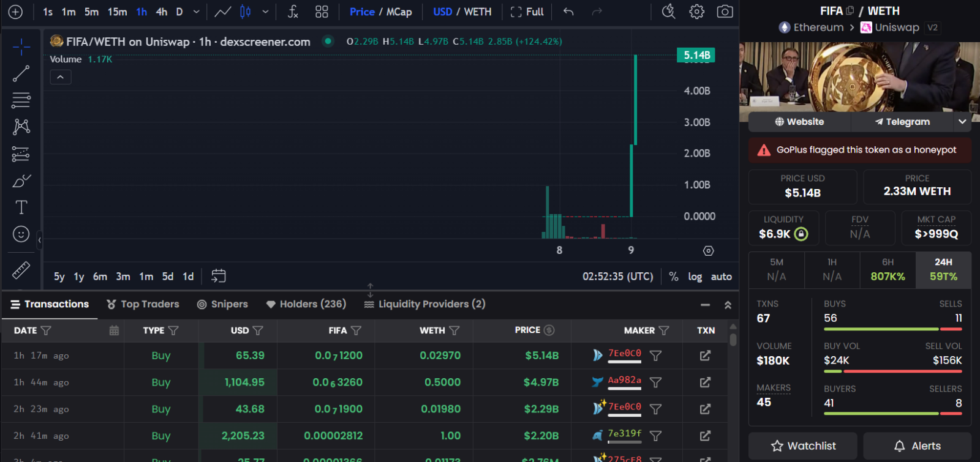980x462 pixels.
Task: Filter by maker Aa982a funnel icon
Action: pyautogui.click(x=655, y=382)
